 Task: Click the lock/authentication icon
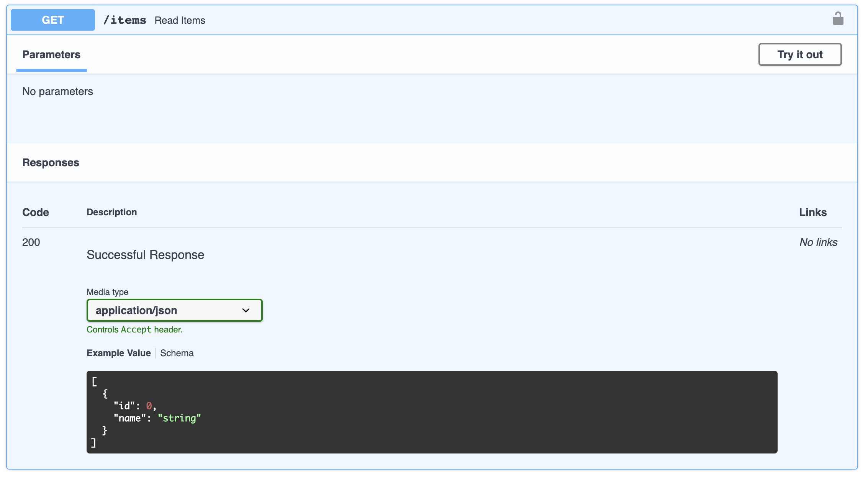coord(838,18)
